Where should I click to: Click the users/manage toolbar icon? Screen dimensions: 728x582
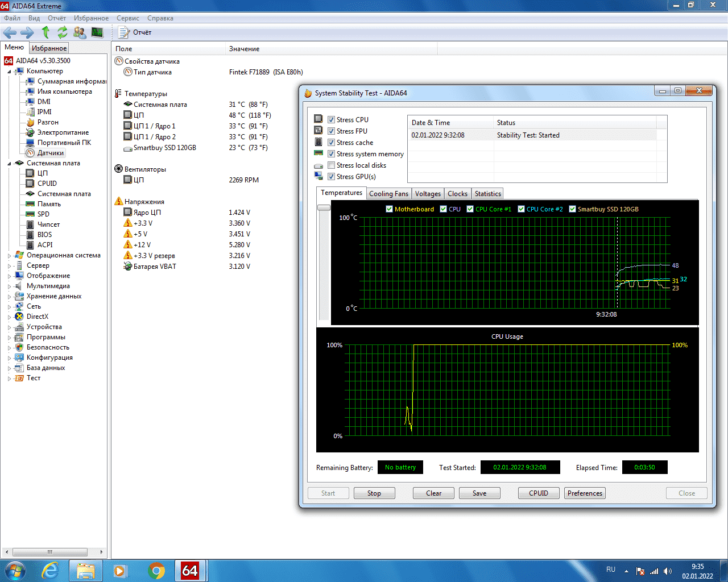click(x=80, y=32)
